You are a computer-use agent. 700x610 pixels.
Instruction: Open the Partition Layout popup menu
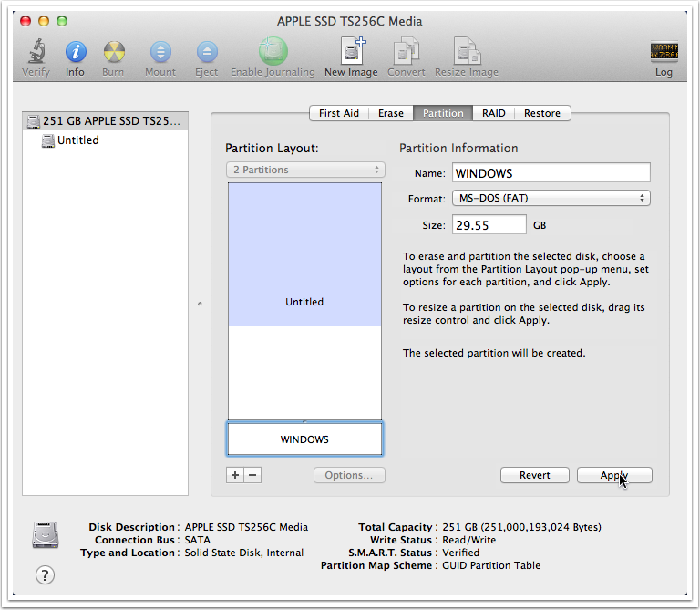(305, 170)
